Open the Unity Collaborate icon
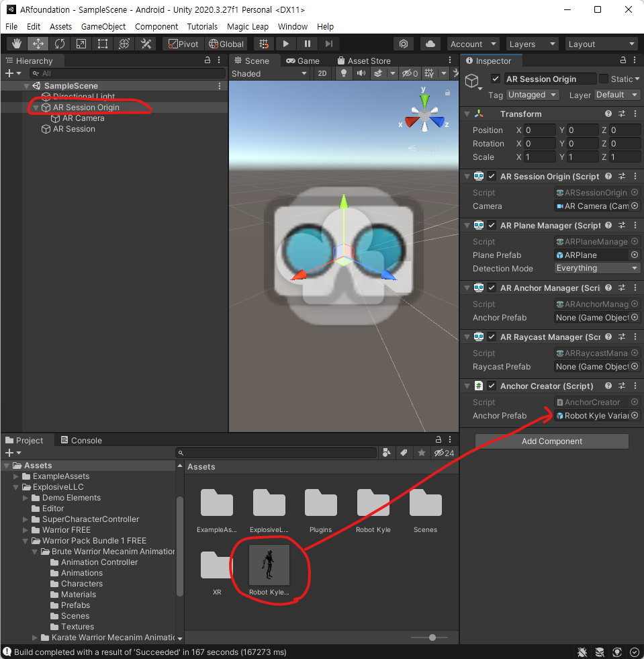 click(x=404, y=44)
